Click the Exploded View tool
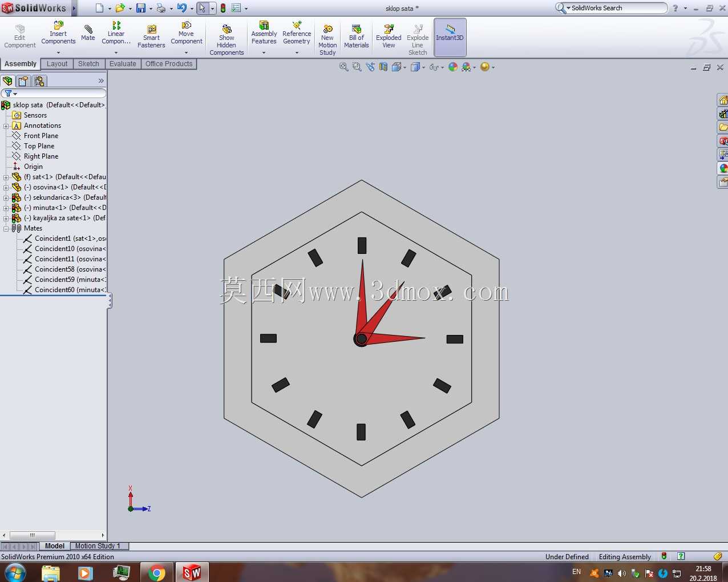 click(x=389, y=37)
